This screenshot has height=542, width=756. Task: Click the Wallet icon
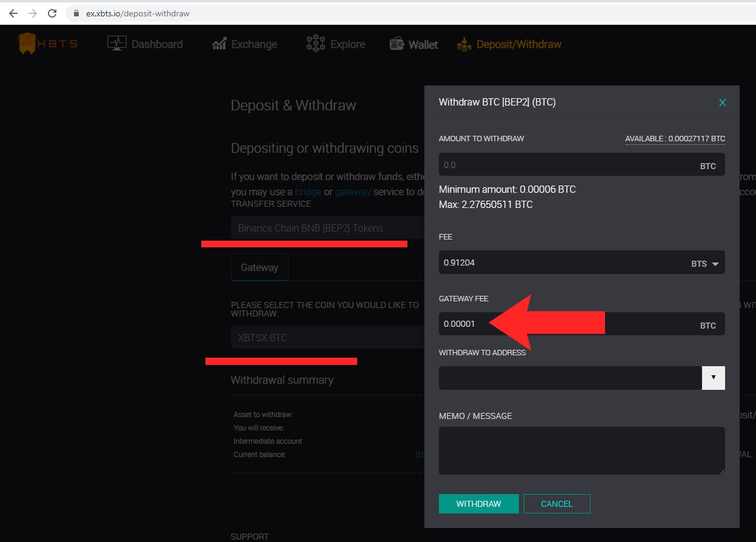pyautogui.click(x=397, y=44)
